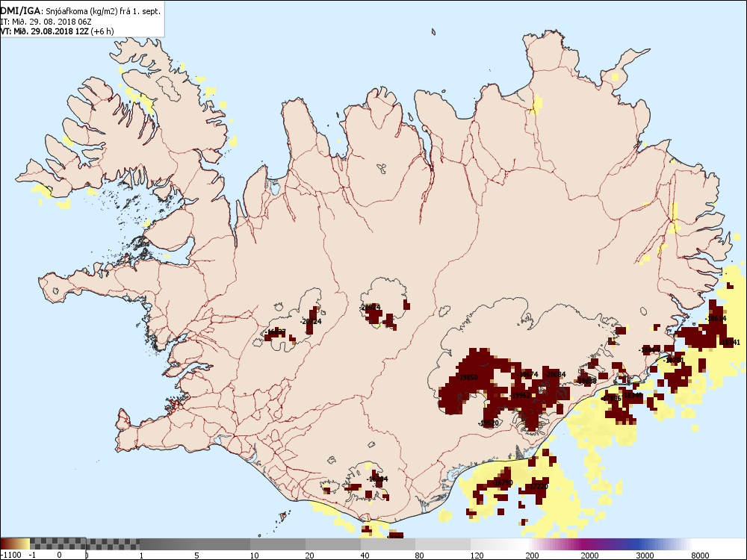Click the legend tick label '2000'
Image resolution: width=747 pixels, height=560 pixels.
pyautogui.click(x=590, y=556)
